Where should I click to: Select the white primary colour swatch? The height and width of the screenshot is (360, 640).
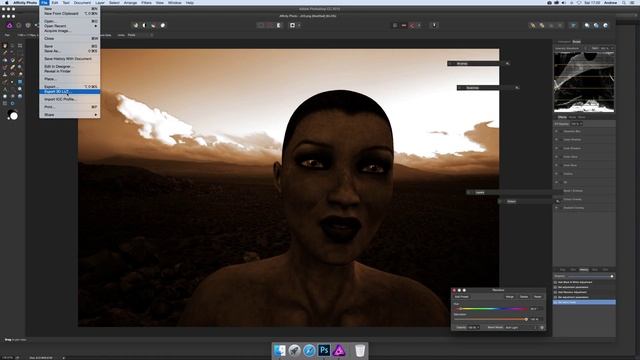[x=14, y=116]
